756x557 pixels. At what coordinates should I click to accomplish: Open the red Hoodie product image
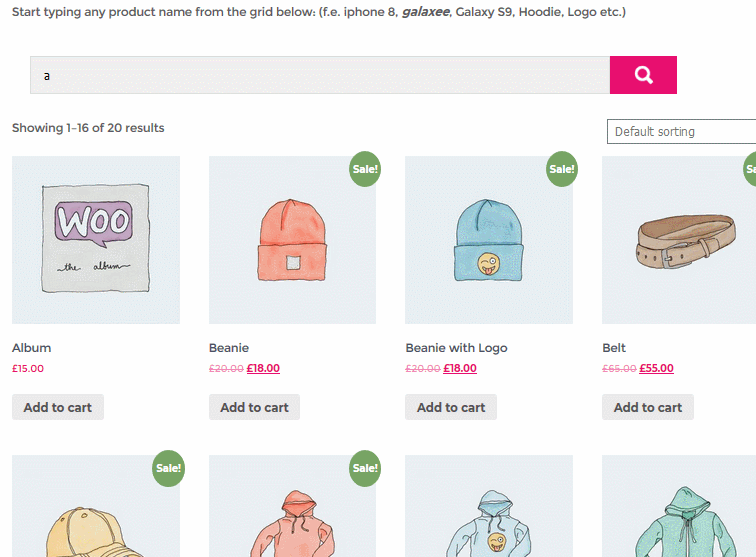tap(292, 506)
